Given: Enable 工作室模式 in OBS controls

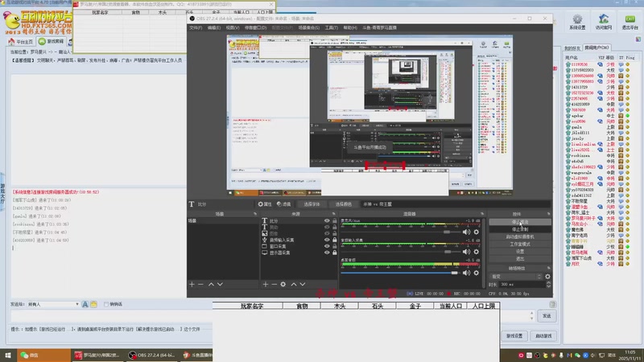Looking at the screenshot, I should point(520,245).
